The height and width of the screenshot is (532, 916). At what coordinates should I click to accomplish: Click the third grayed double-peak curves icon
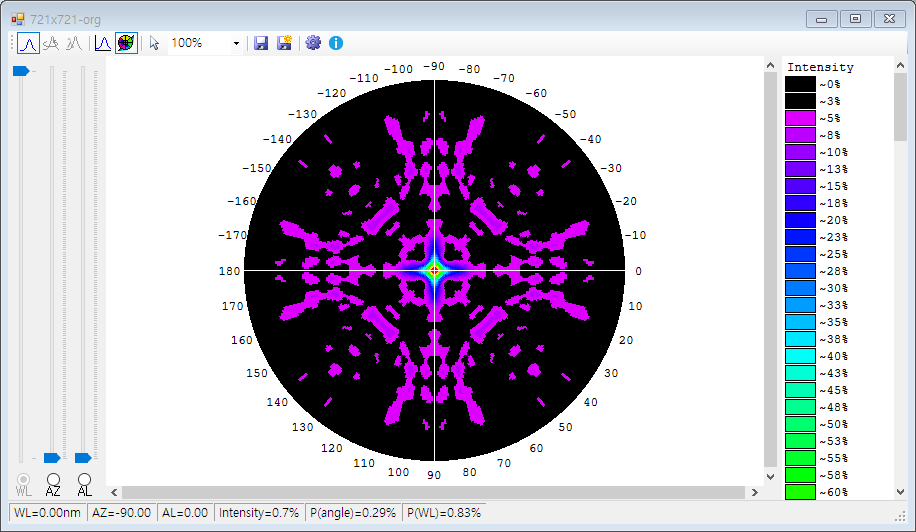click(x=74, y=43)
